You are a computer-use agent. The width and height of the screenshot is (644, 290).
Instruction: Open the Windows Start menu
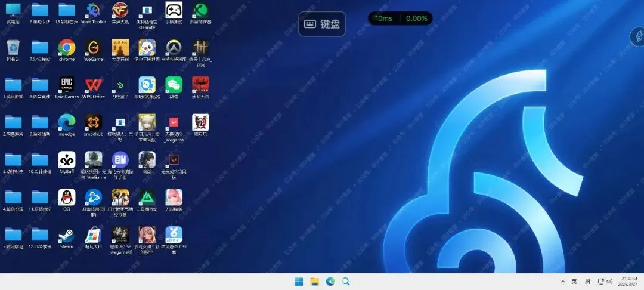pyautogui.click(x=299, y=282)
